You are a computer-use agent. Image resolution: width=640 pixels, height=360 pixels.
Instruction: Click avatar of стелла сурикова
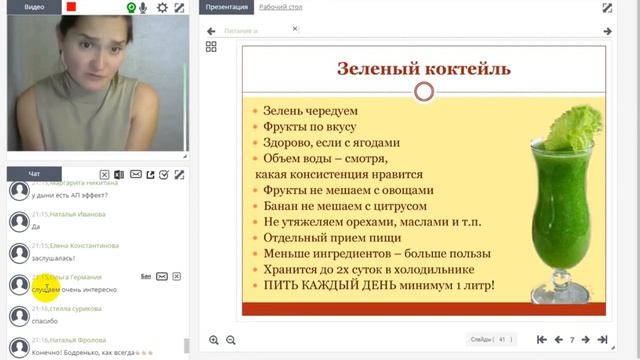(19, 316)
